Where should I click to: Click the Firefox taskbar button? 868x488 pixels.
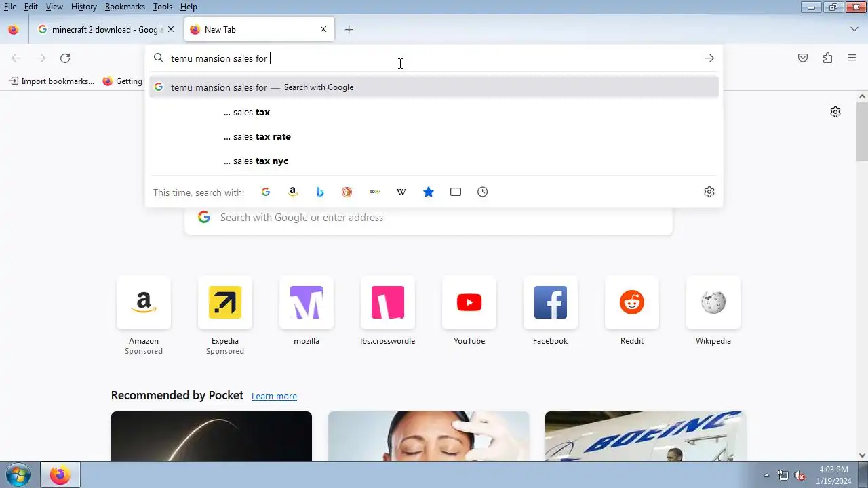click(60, 475)
